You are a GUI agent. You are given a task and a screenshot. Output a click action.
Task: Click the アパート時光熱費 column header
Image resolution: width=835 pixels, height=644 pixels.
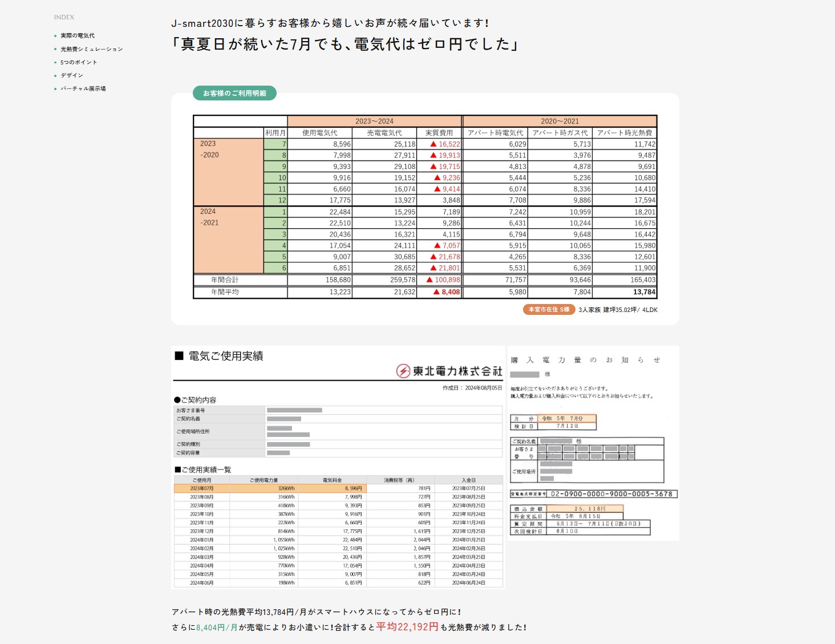click(x=625, y=132)
